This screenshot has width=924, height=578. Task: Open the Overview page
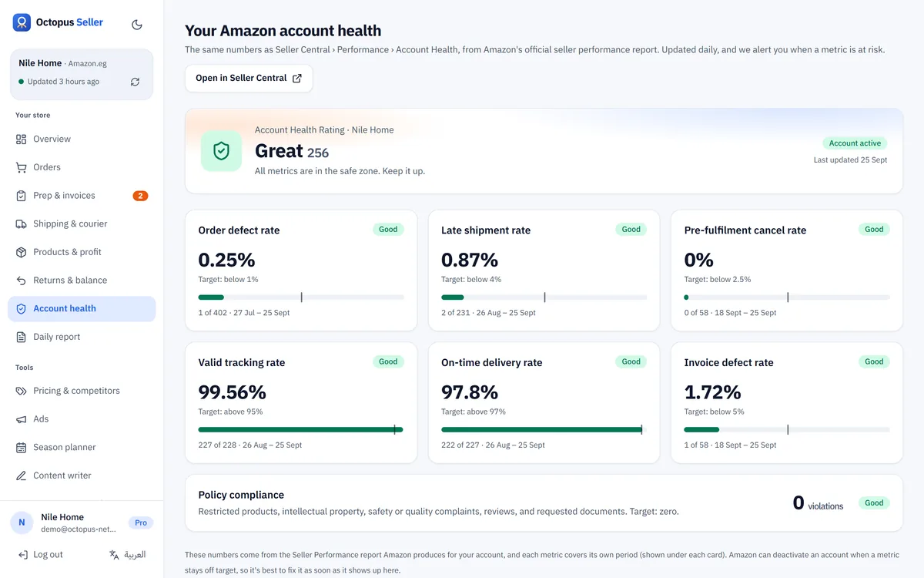point(82,139)
